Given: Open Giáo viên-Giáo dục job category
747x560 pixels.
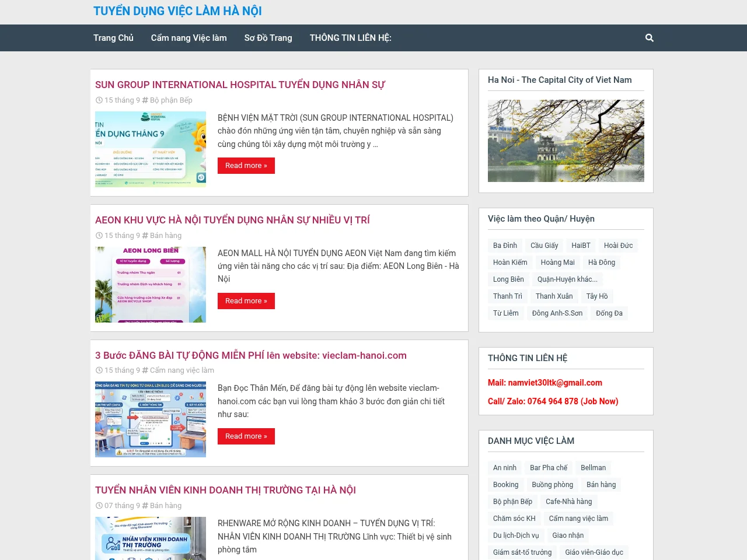Looking at the screenshot, I should pyautogui.click(x=594, y=552).
